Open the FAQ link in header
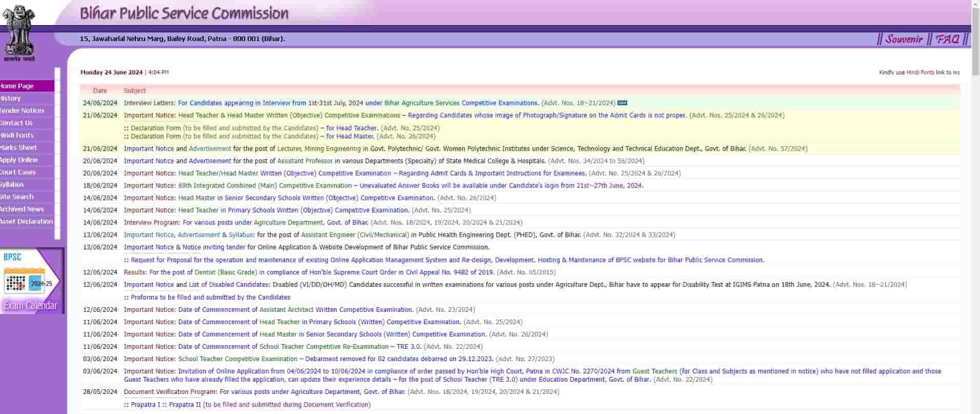This screenshot has height=414, width=980. point(947,39)
